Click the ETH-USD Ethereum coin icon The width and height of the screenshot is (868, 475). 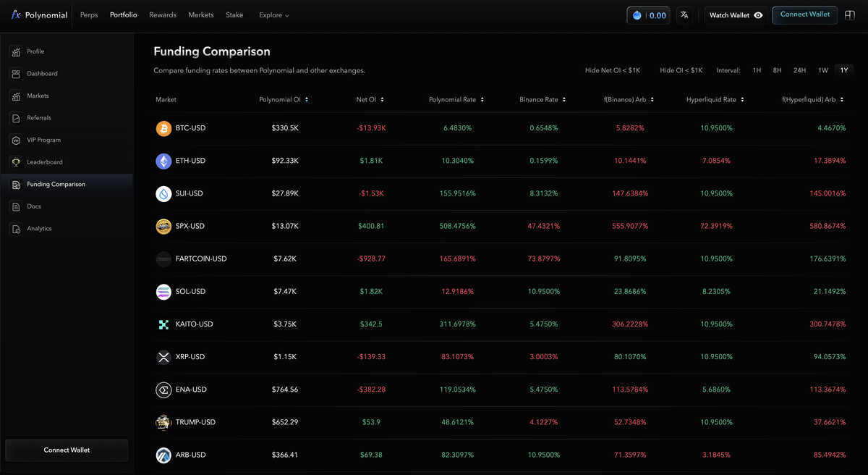point(163,161)
